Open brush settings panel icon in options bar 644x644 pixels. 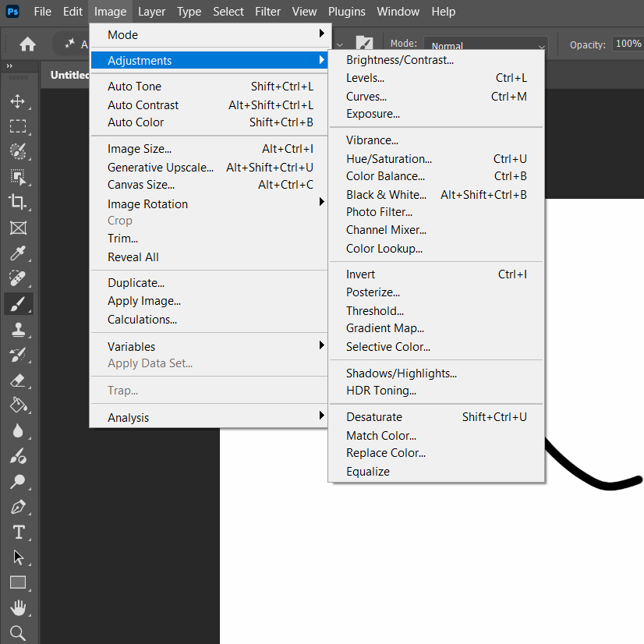364,43
